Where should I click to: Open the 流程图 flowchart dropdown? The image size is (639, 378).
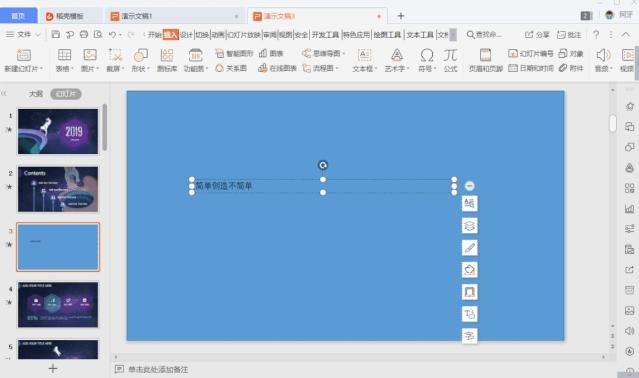click(x=321, y=68)
